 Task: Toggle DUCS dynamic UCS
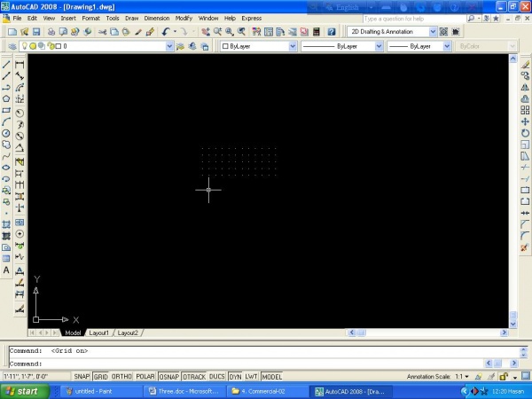(217, 377)
